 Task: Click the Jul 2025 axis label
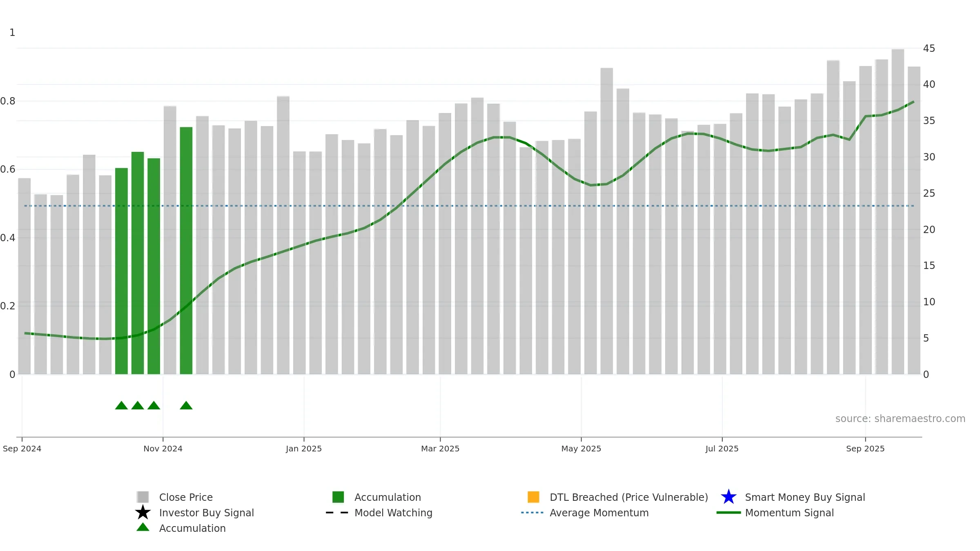pyautogui.click(x=722, y=449)
